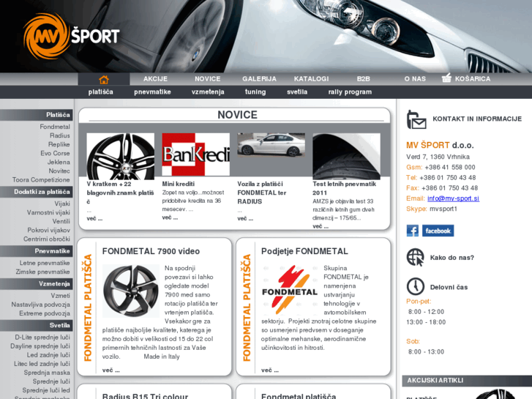The height and width of the screenshot is (399, 532).
Task: Open the AKCIJE menu item
Action: (155, 79)
